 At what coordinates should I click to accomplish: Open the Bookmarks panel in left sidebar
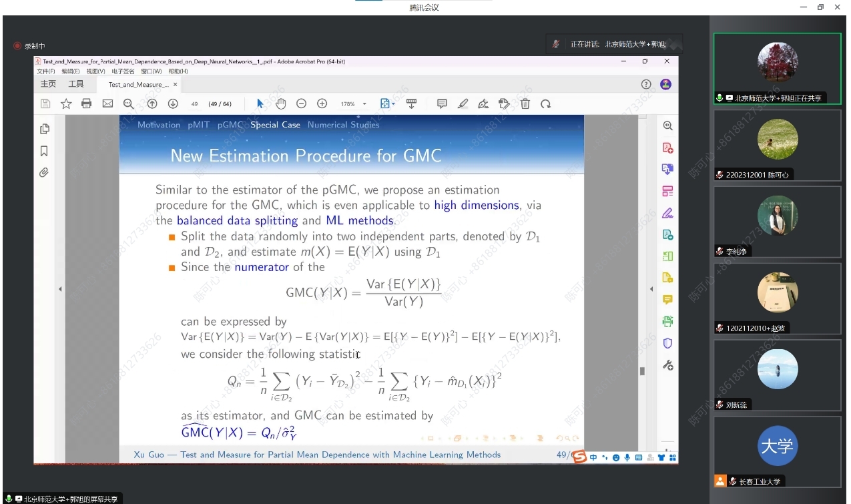coord(44,151)
